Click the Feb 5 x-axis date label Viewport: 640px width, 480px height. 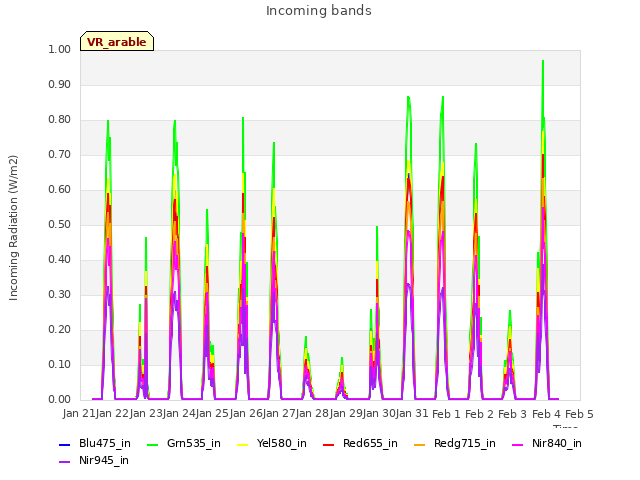pyautogui.click(x=580, y=414)
